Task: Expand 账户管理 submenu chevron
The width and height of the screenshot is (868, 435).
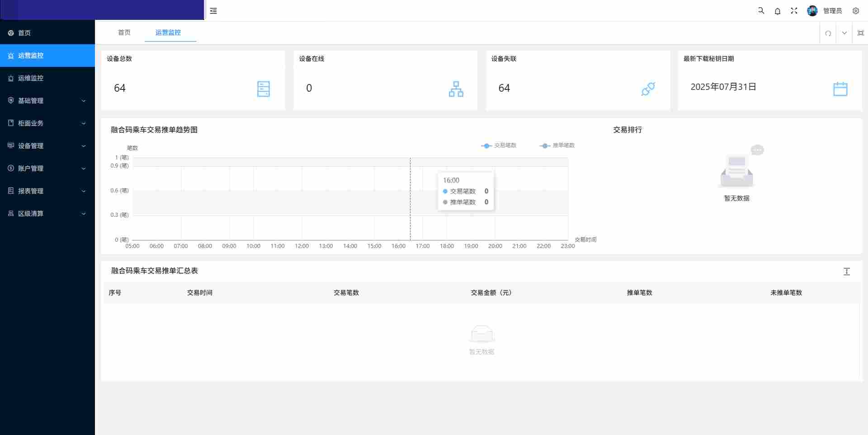Action: (84, 168)
